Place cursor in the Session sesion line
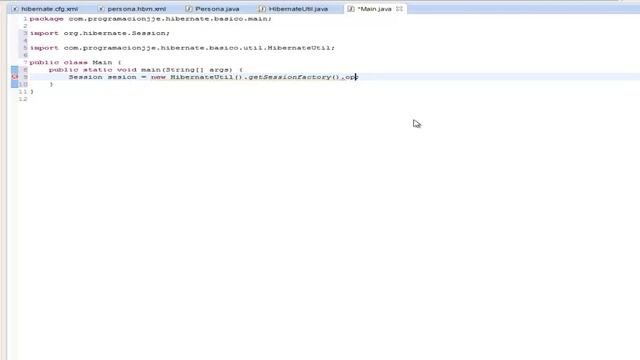The height and width of the screenshot is (360, 640). tap(213, 77)
